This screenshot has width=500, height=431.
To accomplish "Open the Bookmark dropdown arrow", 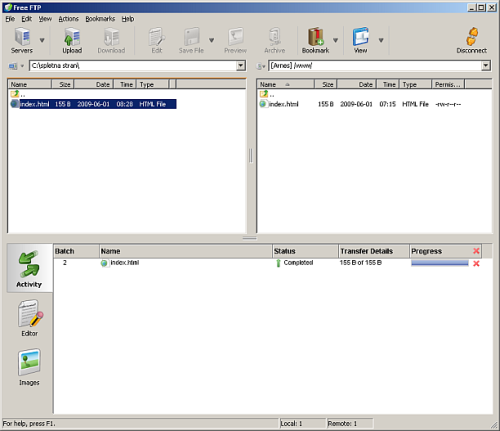I will pos(335,40).
